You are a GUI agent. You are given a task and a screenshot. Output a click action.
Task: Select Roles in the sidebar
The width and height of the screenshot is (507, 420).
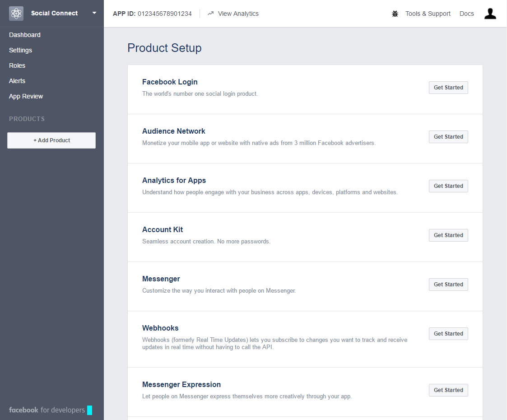click(17, 65)
